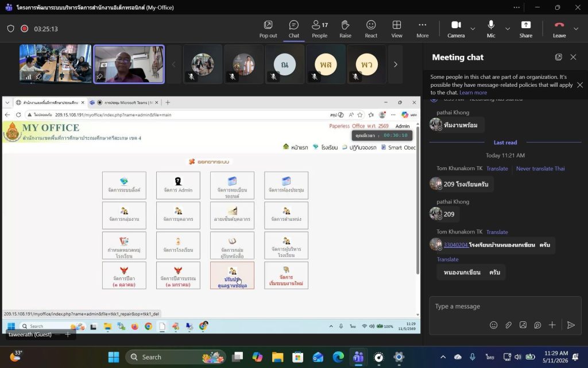Open Microsoft Edge from the taskbar
The image size is (588, 368).
[x=338, y=356]
